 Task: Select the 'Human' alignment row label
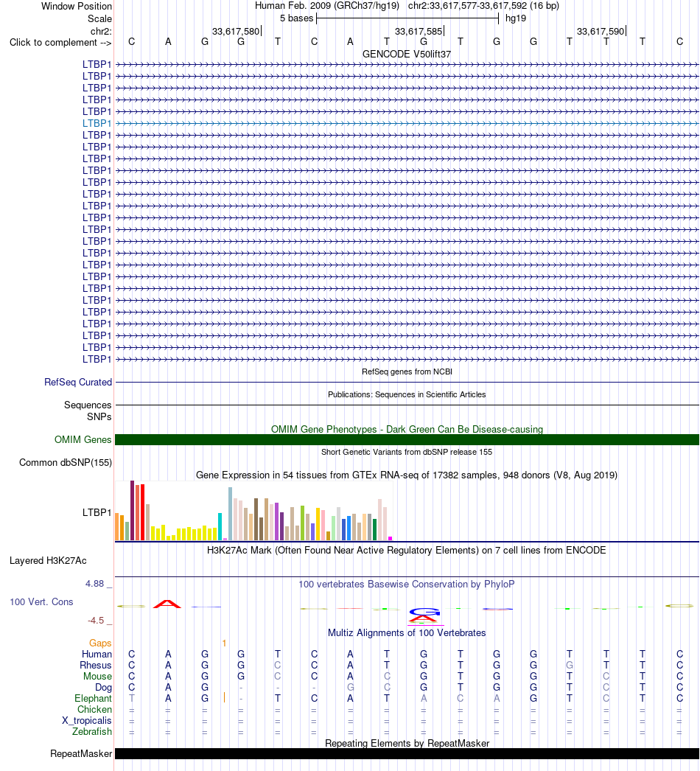pos(97,654)
